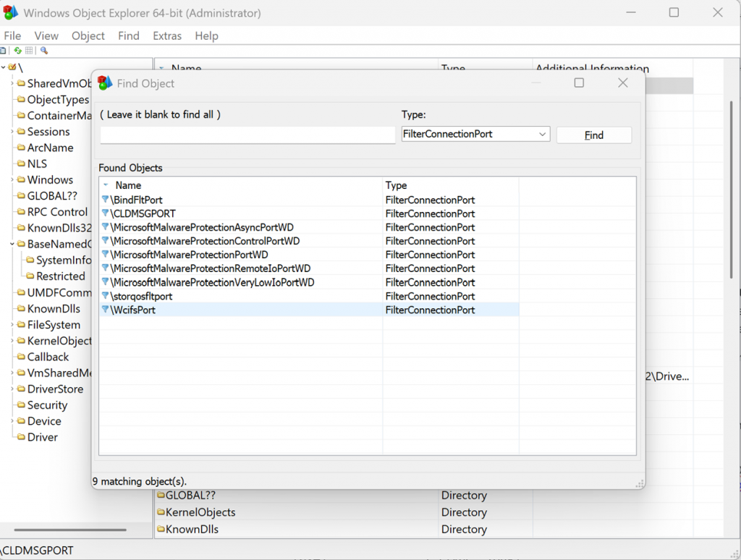741x560 pixels.
Task: Expand the Sessions tree node
Action: click(12, 132)
